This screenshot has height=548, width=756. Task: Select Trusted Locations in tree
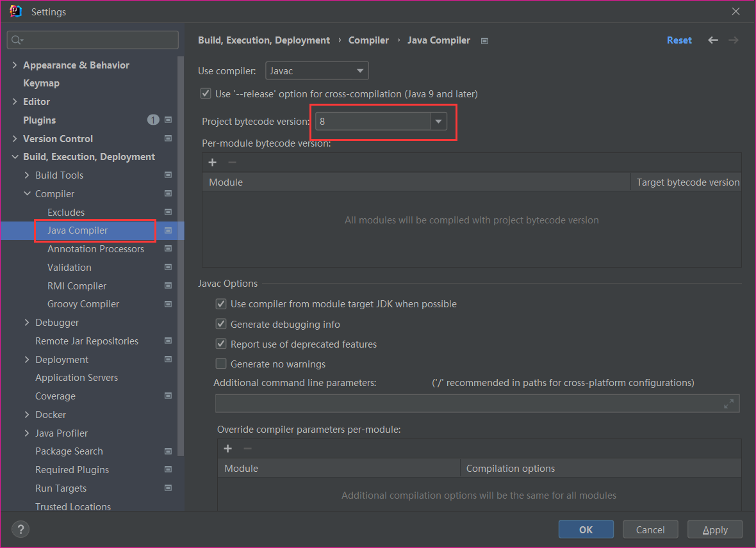pyautogui.click(x=73, y=506)
